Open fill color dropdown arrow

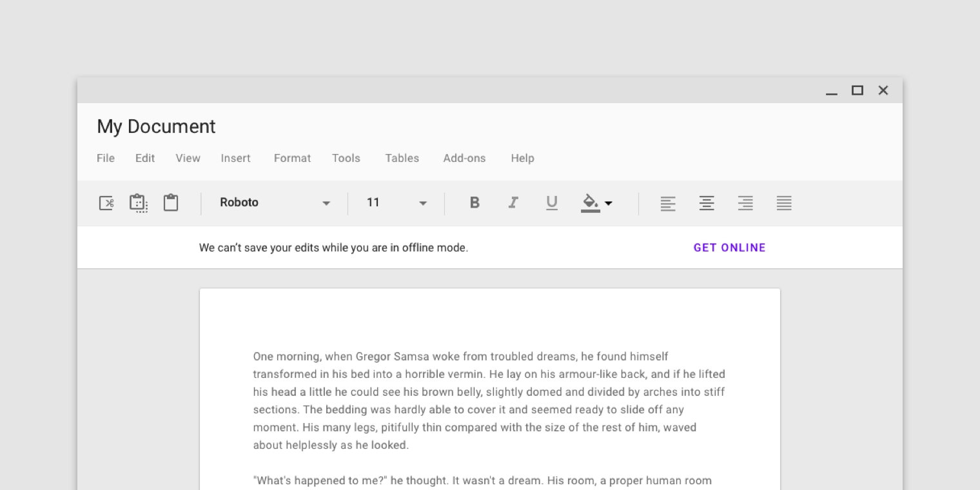[609, 204]
